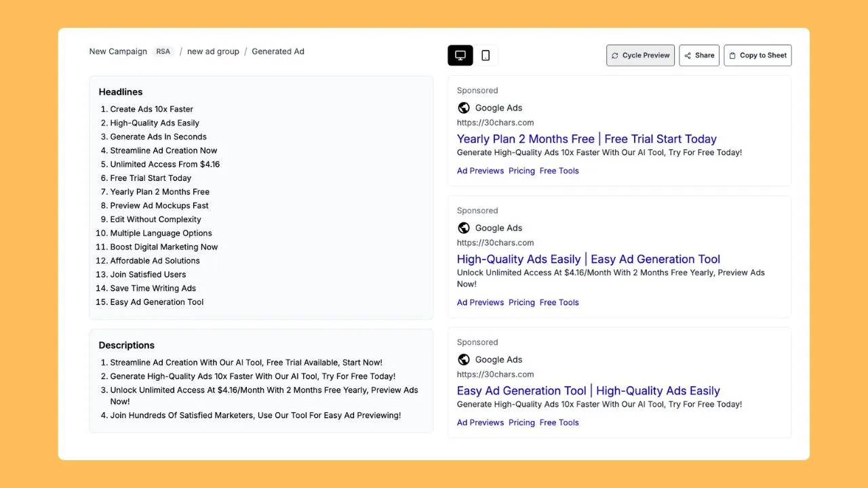Click Free Tools sitelink in second ad
This screenshot has height=488, width=868.
click(559, 302)
